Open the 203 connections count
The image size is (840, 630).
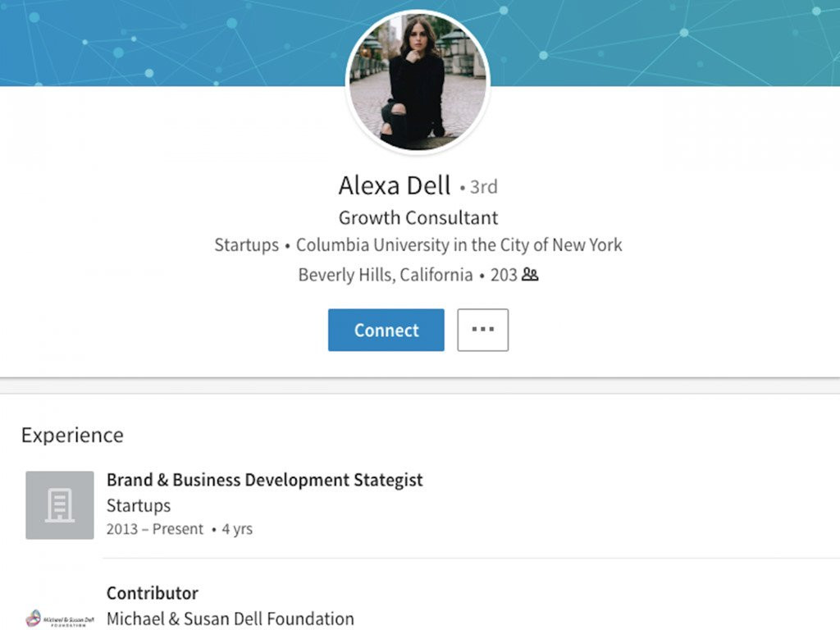[503, 275]
